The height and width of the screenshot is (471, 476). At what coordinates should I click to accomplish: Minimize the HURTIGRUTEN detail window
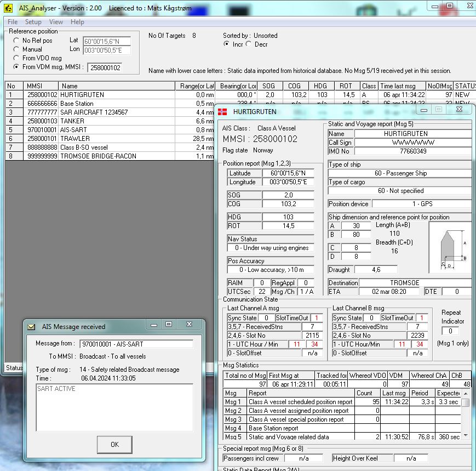click(423, 110)
